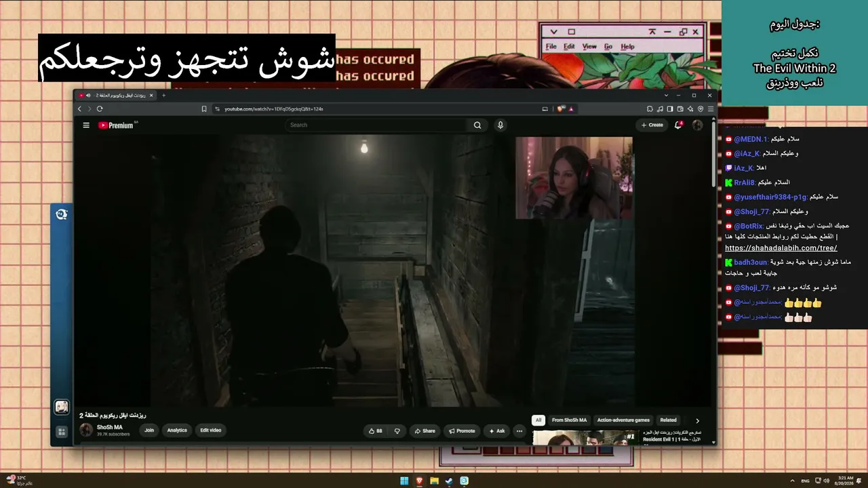Dislike the video with thumbs down
The image size is (868, 488).
coord(397,431)
